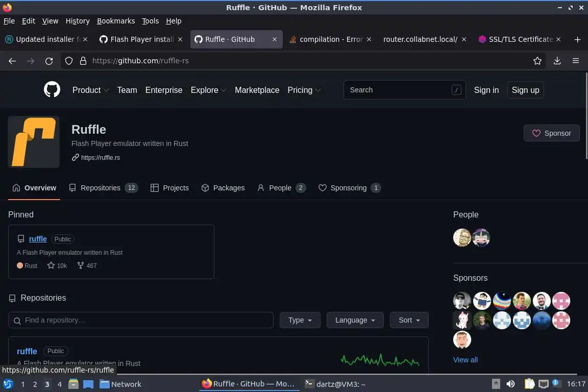Viewport: 588px width, 392px height.
Task: Show site security padlock info
Action: [x=83, y=61]
